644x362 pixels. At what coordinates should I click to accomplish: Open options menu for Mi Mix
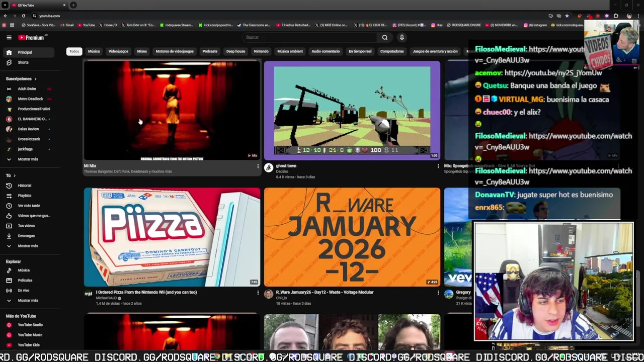[258, 166]
